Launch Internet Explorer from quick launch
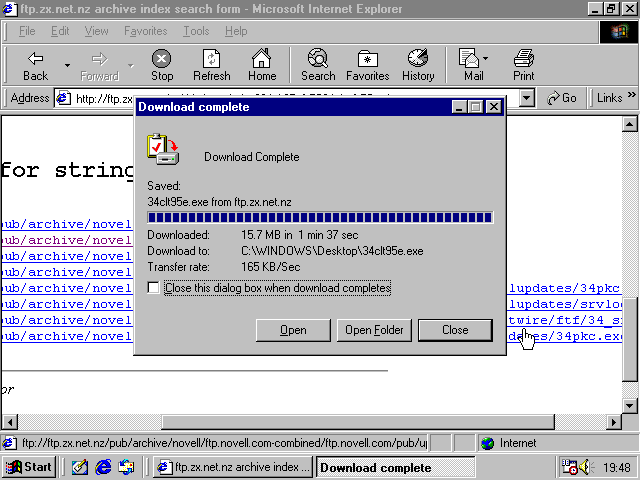The image size is (640, 480). [103, 467]
